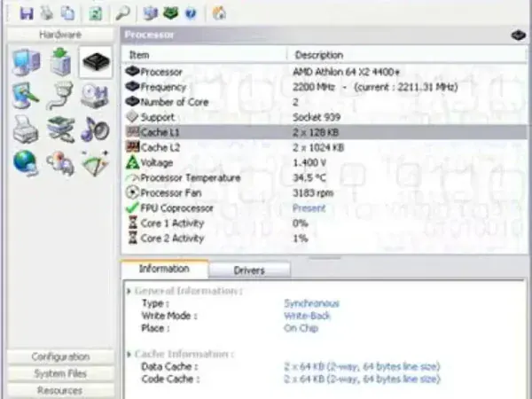
Task: Click the Copy toolbar icon
Action: 67,13
